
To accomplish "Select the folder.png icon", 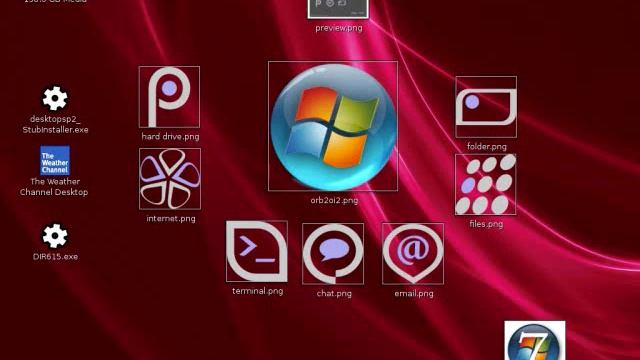I will pyautogui.click(x=486, y=107).
